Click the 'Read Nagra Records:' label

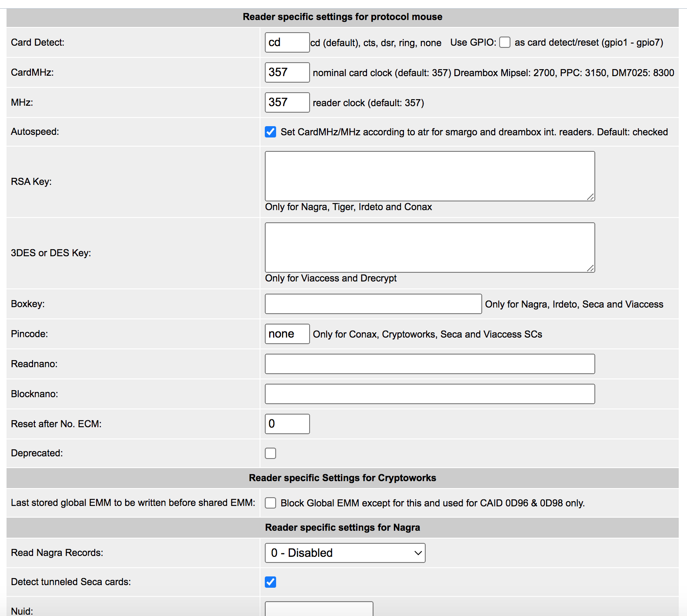pyautogui.click(x=57, y=553)
